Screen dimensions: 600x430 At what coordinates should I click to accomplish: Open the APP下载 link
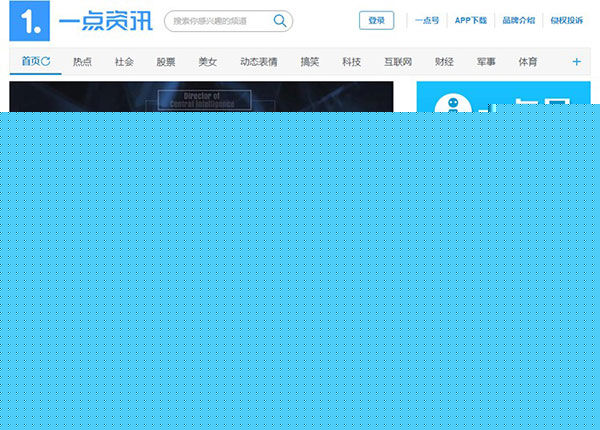click(471, 20)
